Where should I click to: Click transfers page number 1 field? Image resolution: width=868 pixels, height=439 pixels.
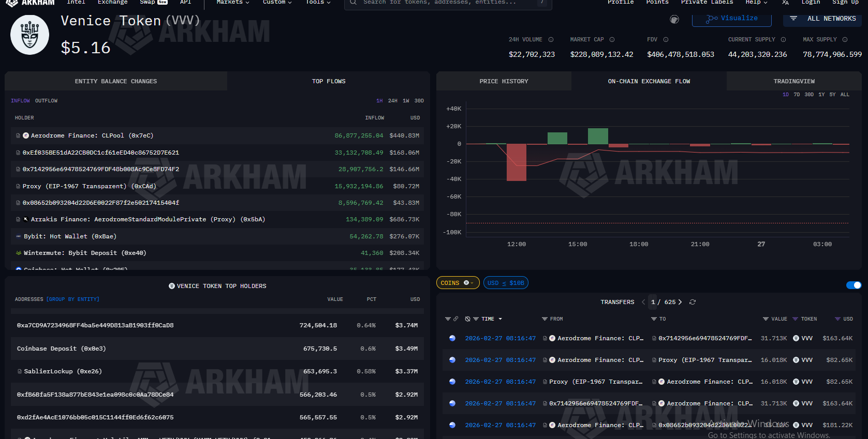point(653,302)
